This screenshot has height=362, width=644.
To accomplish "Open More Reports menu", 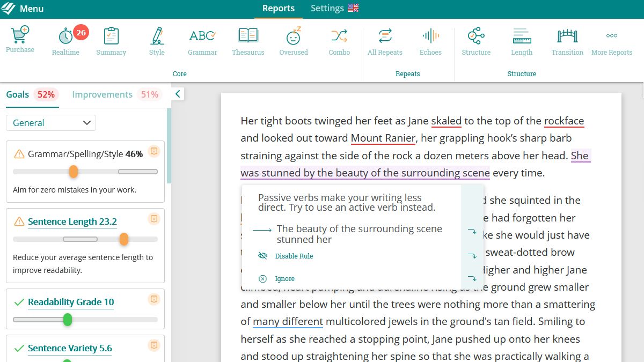I will (611, 39).
